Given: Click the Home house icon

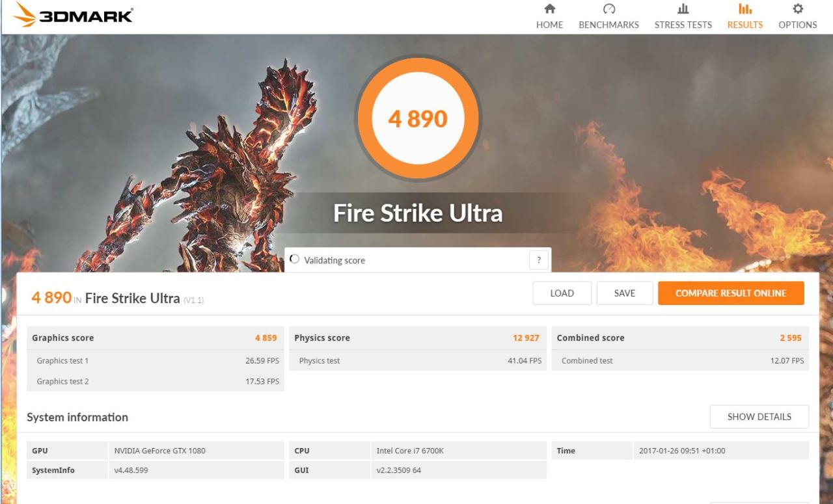Looking at the screenshot, I should pyautogui.click(x=550, y=9).
